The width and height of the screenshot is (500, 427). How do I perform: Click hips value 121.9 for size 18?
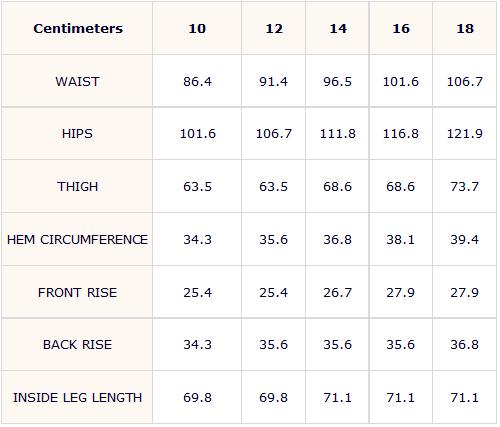[465, 134]
